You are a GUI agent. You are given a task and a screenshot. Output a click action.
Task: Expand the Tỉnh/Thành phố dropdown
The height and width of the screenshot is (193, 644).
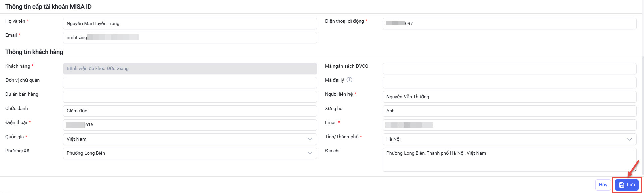[x=629, y=139]
